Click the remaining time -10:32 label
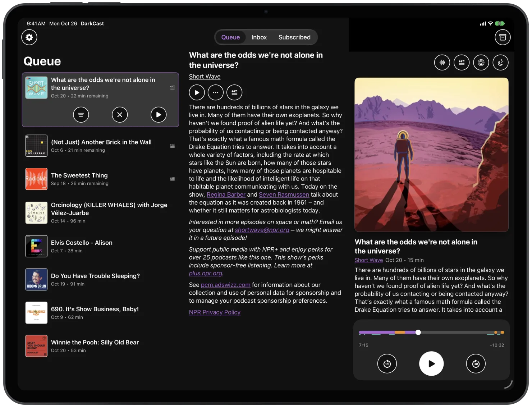The image size is (532, 408). pyautogui.click(x=497, y=345)
